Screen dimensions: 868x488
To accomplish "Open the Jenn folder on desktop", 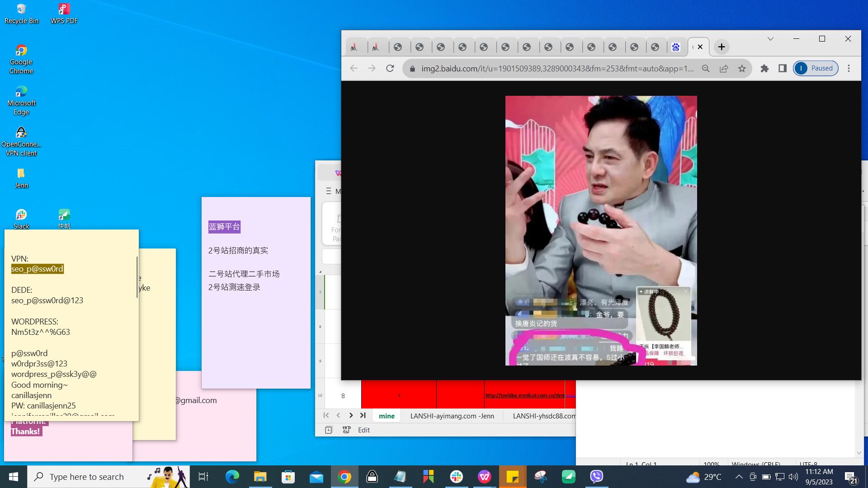I will coord(21,178).
